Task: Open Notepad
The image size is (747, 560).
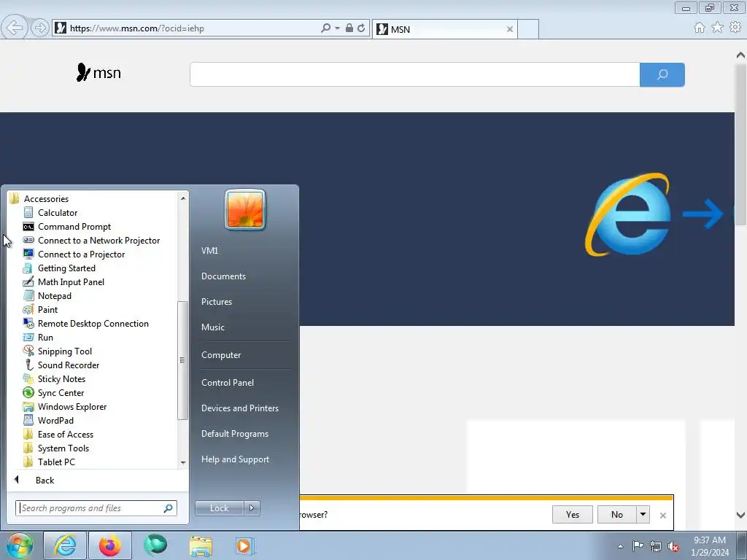Action: tap(54, 296)
